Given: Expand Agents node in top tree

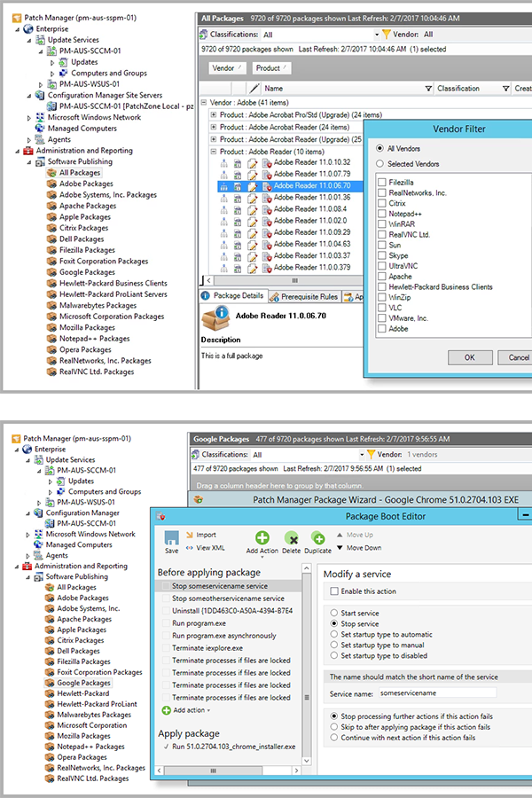Looking at the screenshot, I should tap(28, 139).
